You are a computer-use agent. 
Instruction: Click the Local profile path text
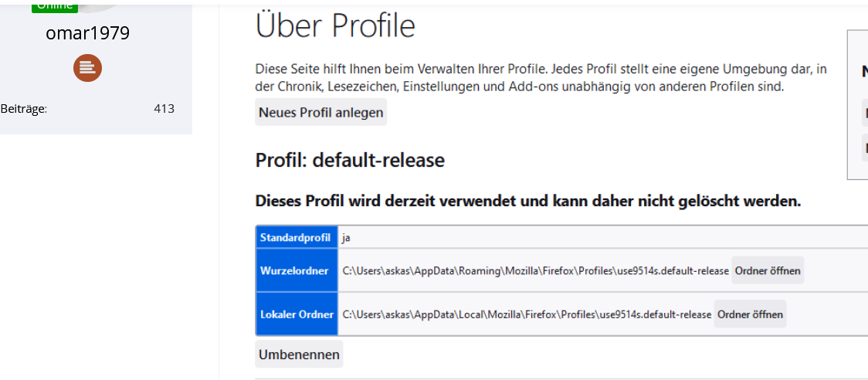(x=527, y=314)
